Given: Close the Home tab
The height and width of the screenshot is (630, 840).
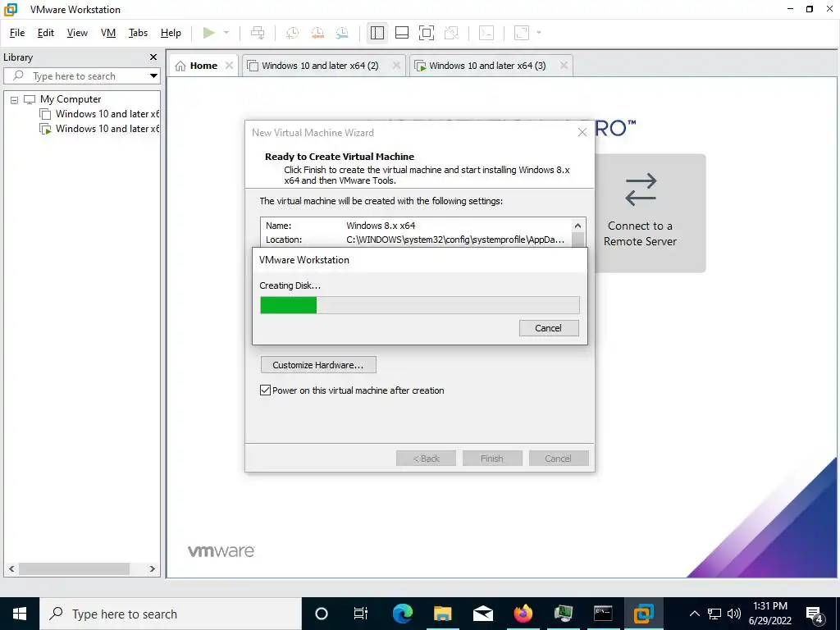Looking at the screenshot, I should [x=230, y=66].
